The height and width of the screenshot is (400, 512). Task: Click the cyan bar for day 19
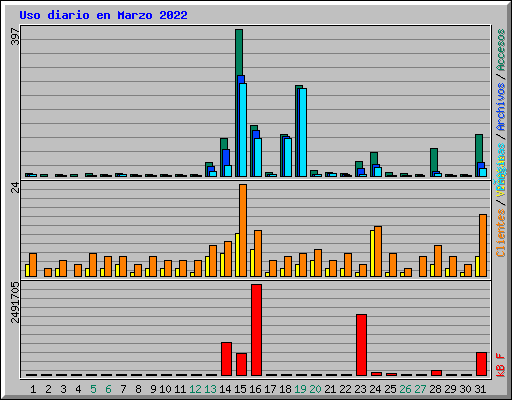303,132
